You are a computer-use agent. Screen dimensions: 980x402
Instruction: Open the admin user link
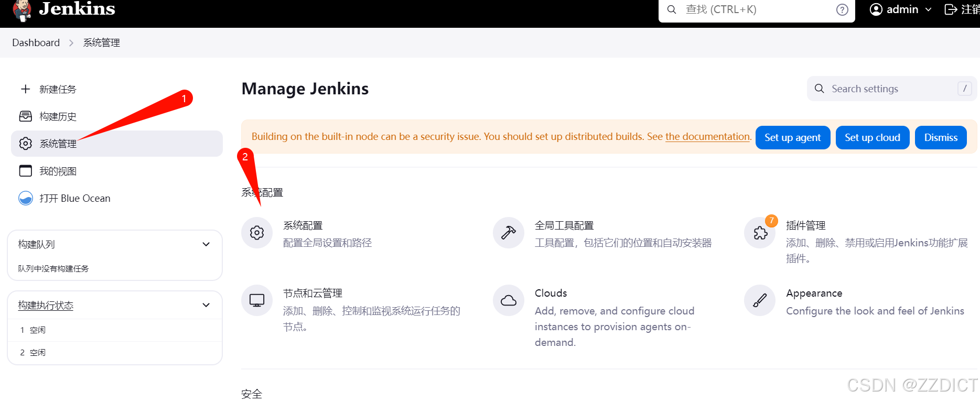pyautogui.click(x=902, y=9)
